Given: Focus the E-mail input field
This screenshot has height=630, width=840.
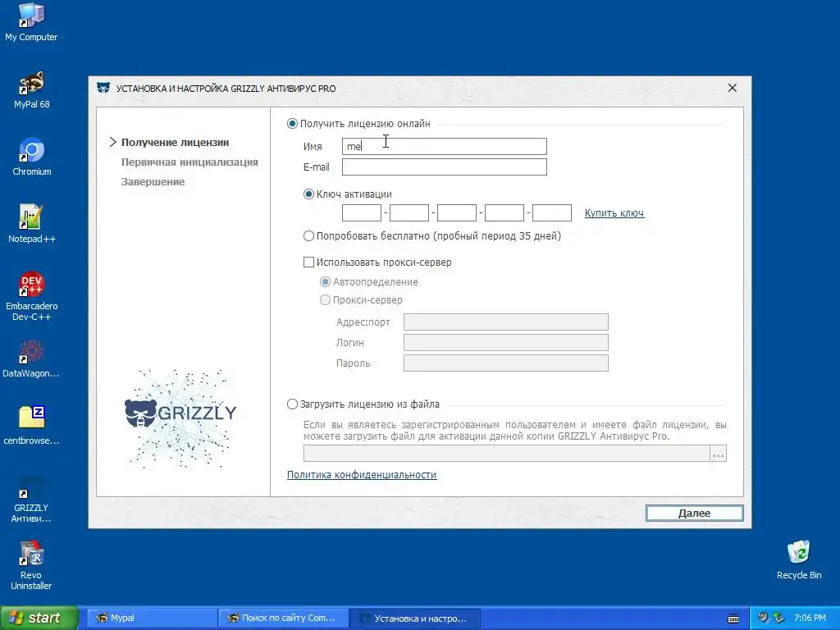Looking at the screenshot, I should (x=445, y=167).
